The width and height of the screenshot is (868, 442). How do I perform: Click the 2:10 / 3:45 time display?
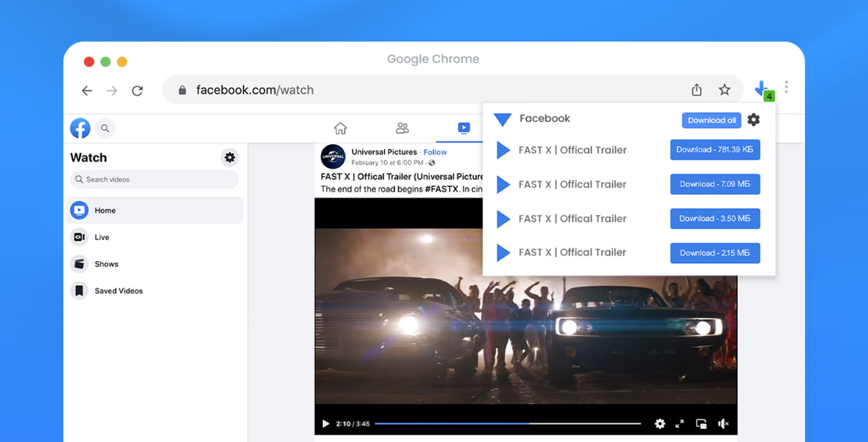[354, 424]
